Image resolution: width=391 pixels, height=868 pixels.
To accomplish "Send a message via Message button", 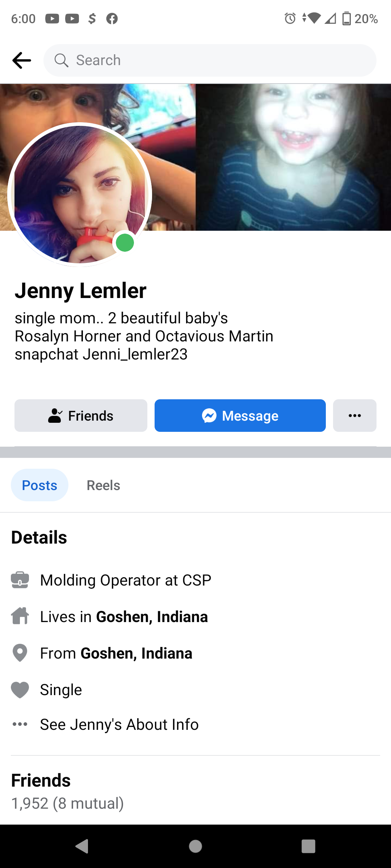I will [240, 416].
